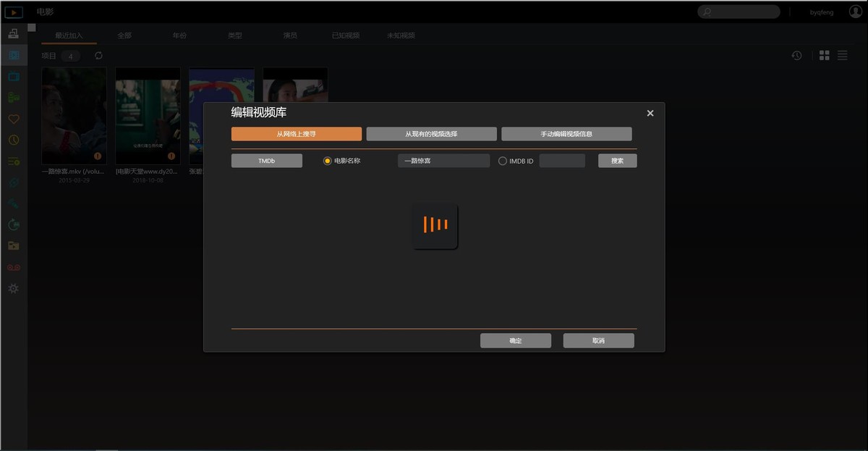Open the clock sidebar icon
Screen dimensions: 868x451
(x=14, y=140)
